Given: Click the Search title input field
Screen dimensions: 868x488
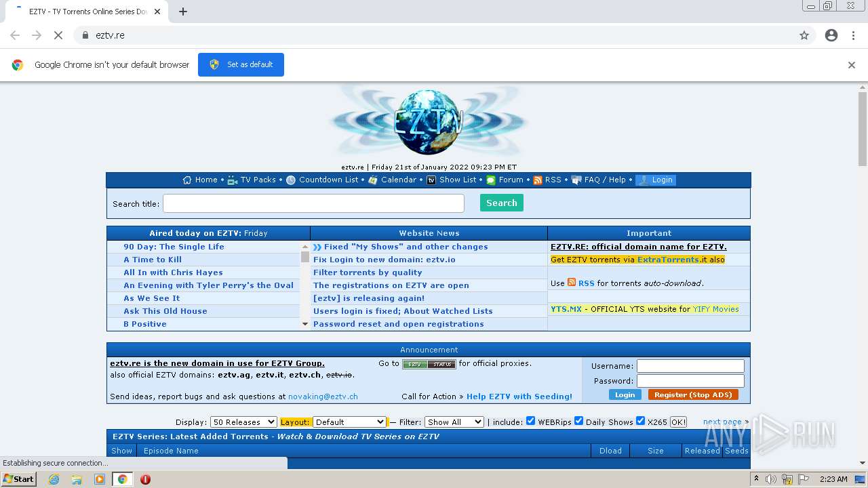Looking at the screenshot, I should coord(313,203).
